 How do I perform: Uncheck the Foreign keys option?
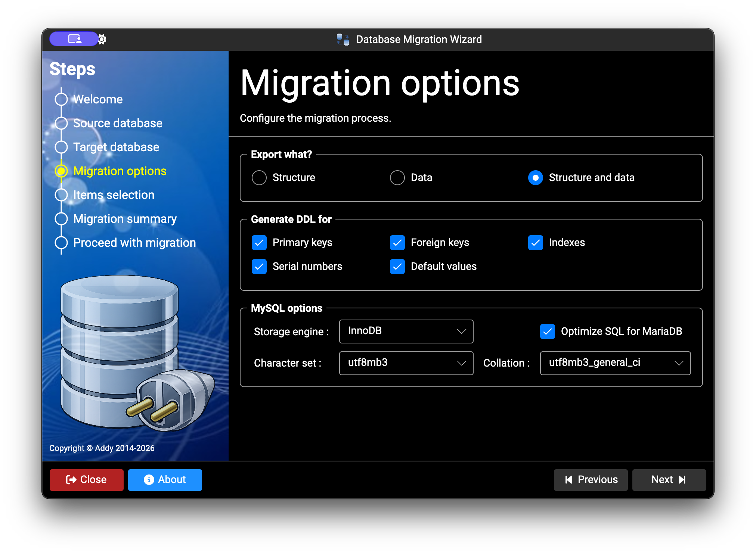[x=397, y=243]
